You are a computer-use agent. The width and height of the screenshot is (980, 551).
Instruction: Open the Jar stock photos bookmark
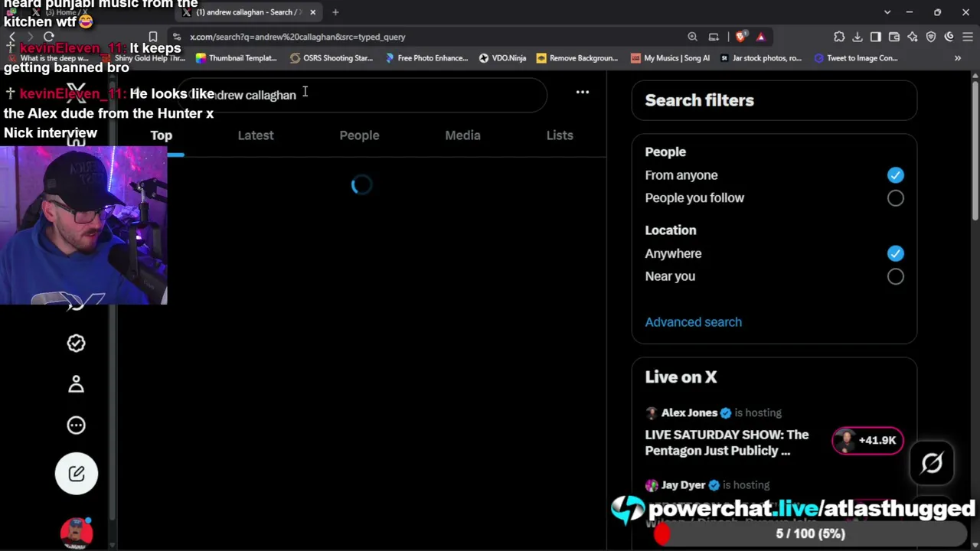pos(761,58)
